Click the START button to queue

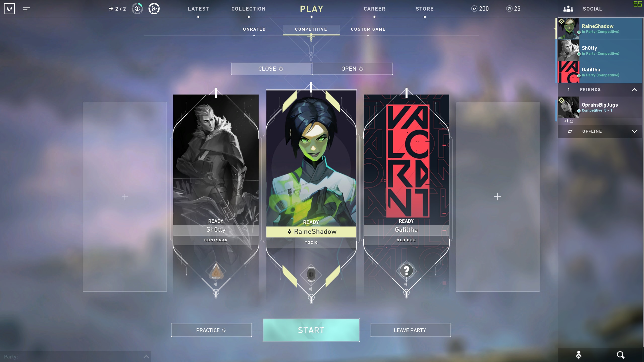pos(311,330)
